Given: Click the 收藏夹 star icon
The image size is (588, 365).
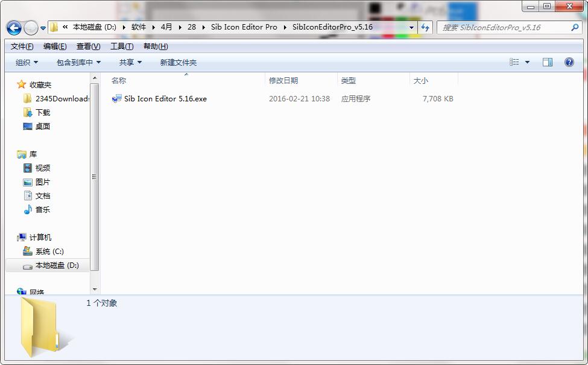Looking at the screenshot, I should click(x=21, y=84).
